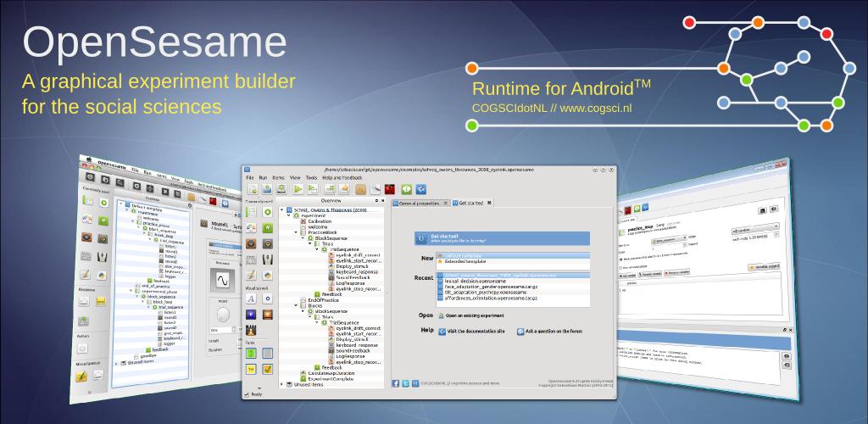This screenshot has height=424, width=868.
Task: Collapse the Blocks node in Overview tree
Action: pyautogui.click(x=296, y=305)
